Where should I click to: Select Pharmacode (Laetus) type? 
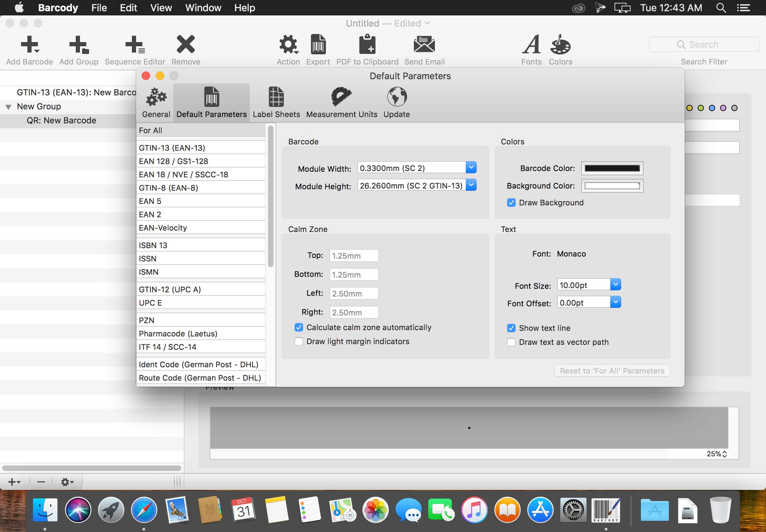click(201, 334)
